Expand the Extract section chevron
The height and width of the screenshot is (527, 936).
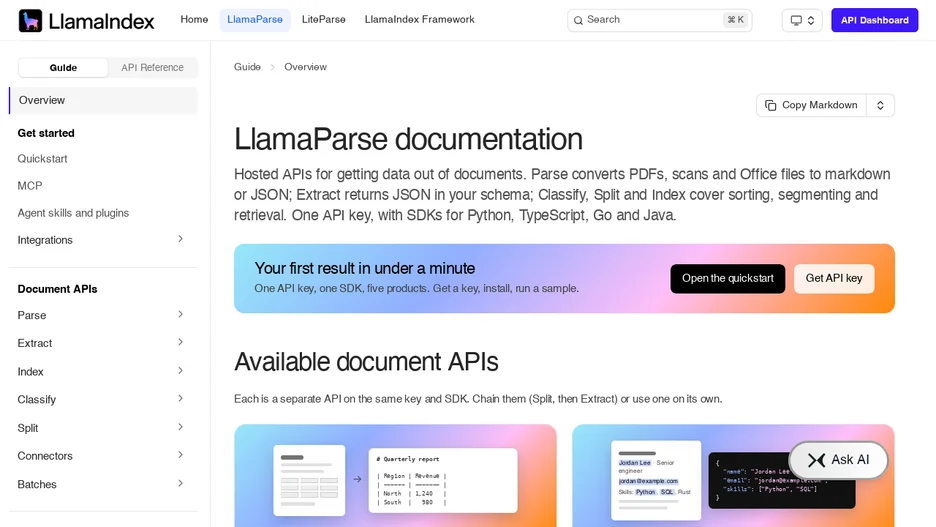click(180, 343)
